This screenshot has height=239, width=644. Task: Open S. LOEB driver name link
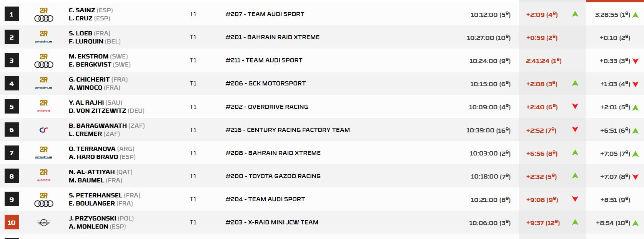coord(81,33)
